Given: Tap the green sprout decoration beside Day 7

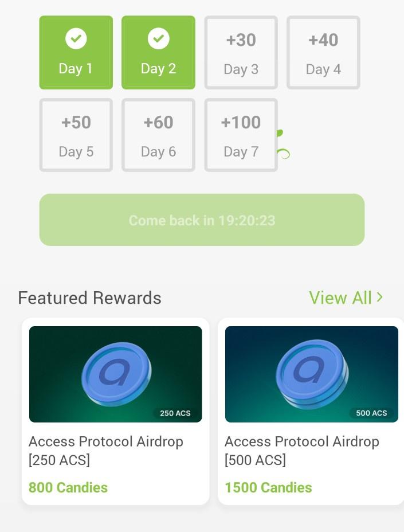Looking at the screenshot, I should click(283, 144).
